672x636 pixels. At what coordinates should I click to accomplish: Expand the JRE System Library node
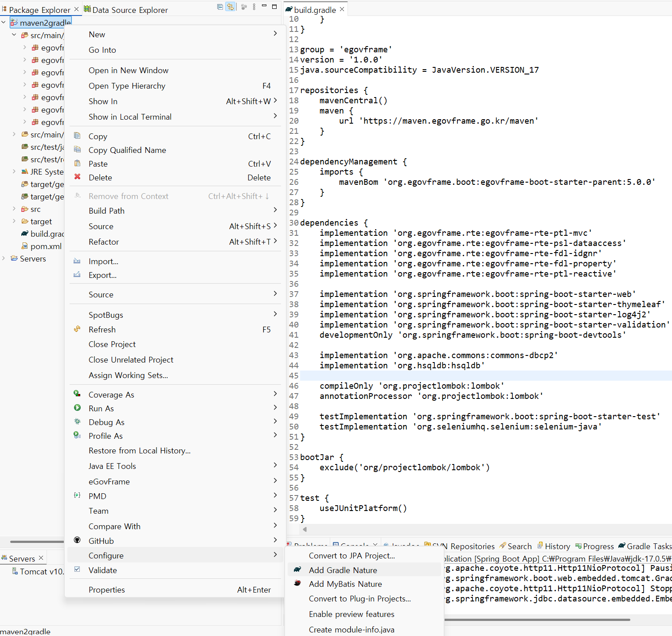(14, 172)
